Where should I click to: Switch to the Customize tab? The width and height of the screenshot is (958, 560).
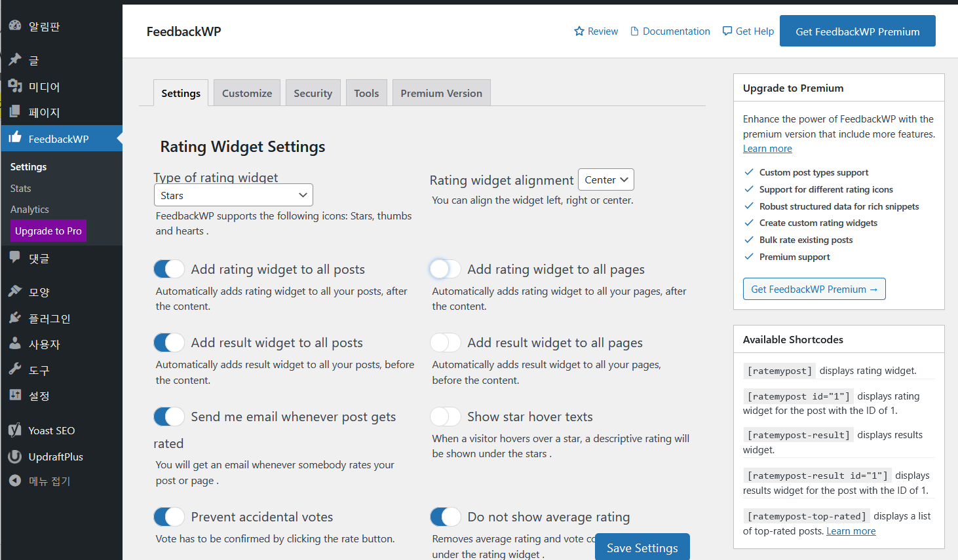coord(247,93)
